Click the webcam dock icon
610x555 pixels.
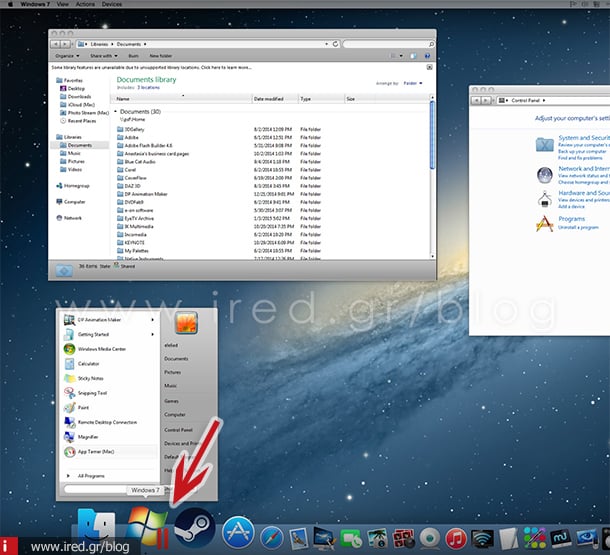[x=429, y=539]
